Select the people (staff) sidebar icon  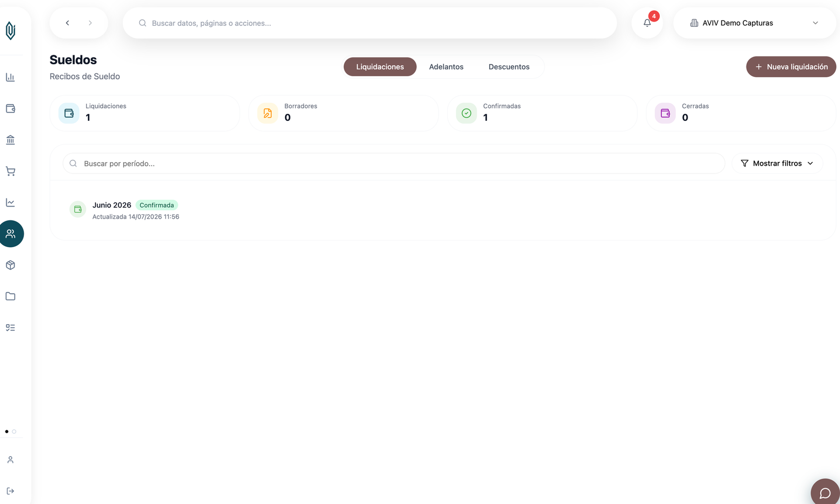tap(10, 234)
